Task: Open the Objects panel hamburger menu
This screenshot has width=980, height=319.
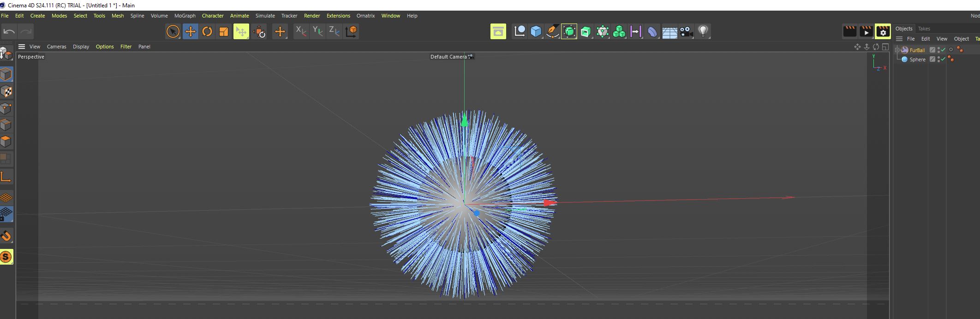Action: 899,39
